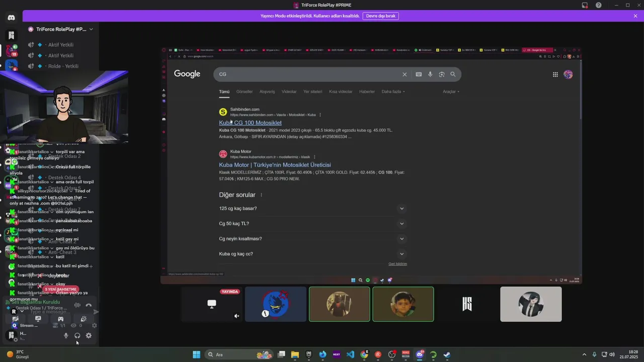Open the Windows Start menu

click(x=196, y=354)
